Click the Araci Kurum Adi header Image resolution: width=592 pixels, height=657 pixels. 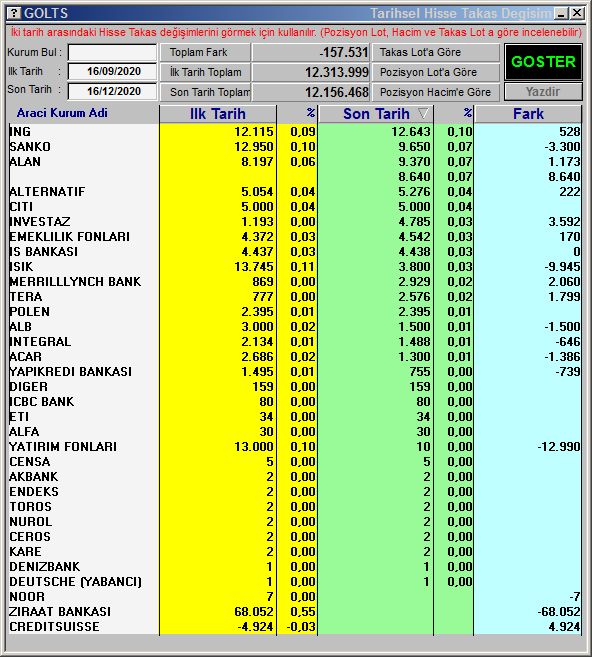62,113
